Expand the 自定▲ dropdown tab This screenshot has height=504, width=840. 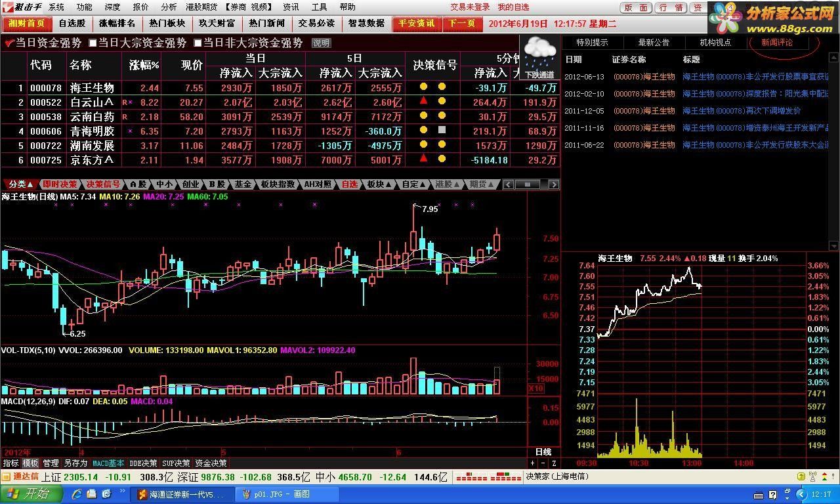(414, 184)
